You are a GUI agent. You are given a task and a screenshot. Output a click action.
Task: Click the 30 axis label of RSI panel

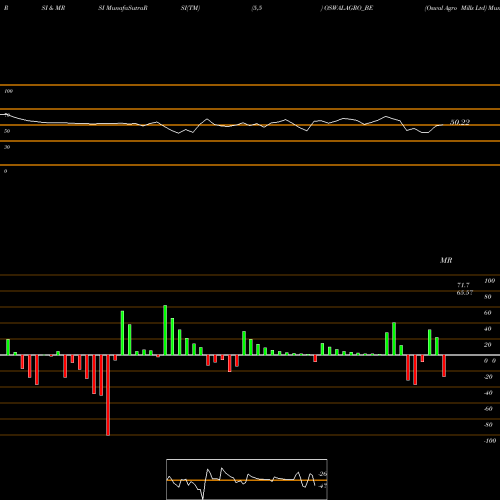(7, 147)
